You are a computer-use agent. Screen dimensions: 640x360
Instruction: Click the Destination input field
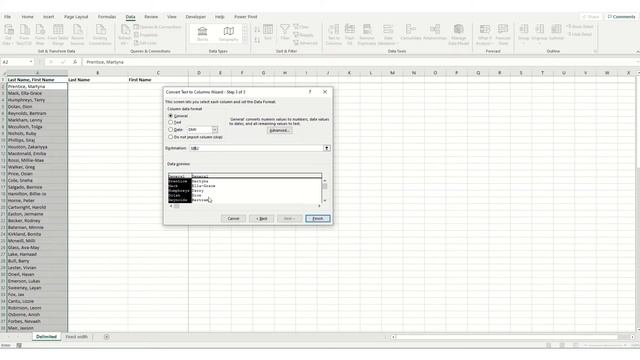[x=256, y=148]
